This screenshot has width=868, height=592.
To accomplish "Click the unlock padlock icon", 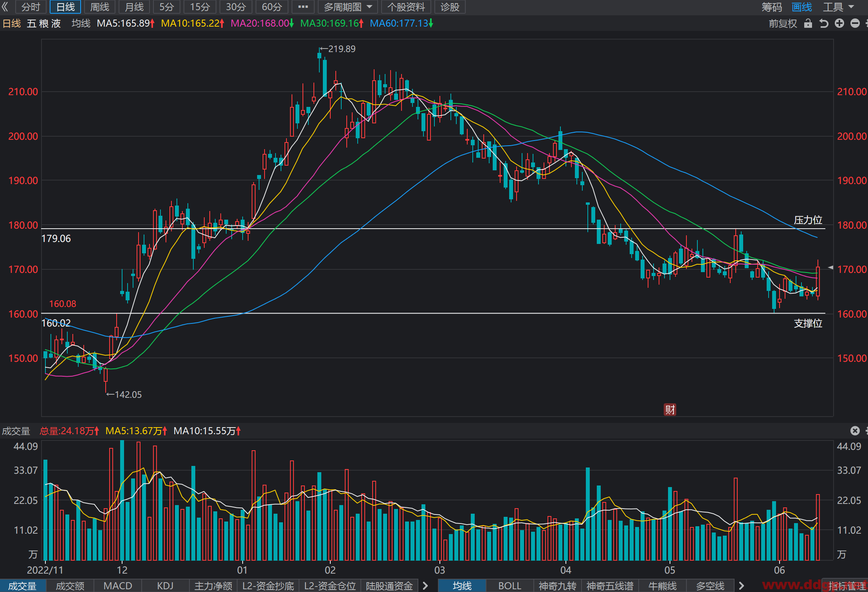I will [x=808, y=23].
